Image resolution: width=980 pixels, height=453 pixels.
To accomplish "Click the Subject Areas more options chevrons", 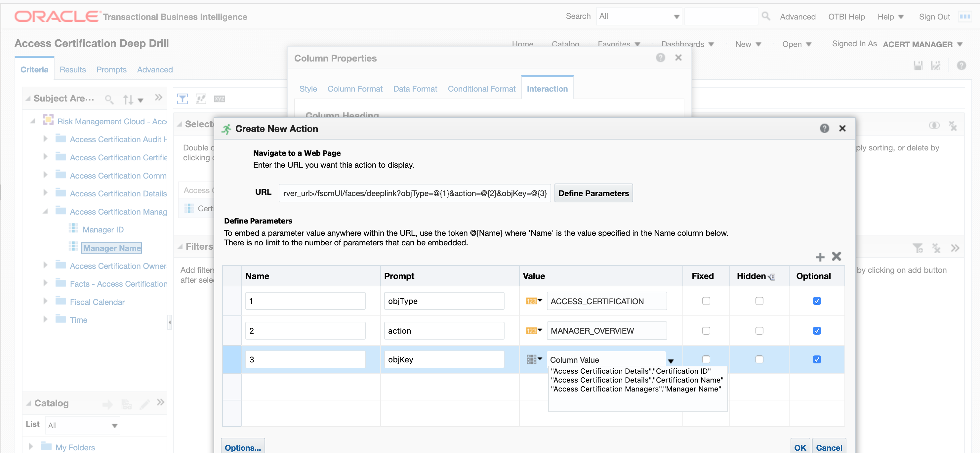I will point(159,97).
